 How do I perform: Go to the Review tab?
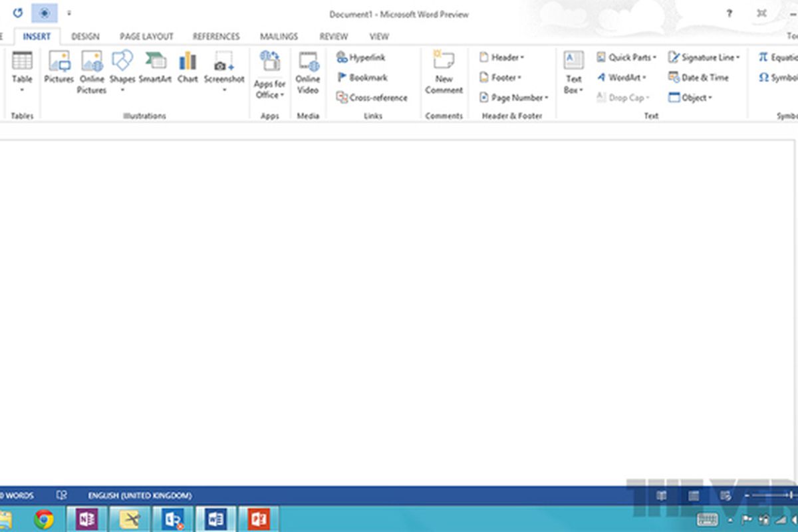pos(334,37)
